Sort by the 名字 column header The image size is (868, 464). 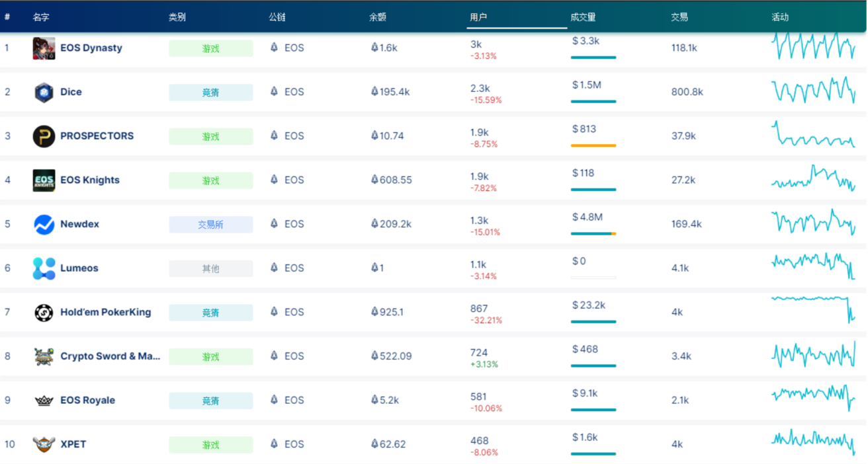pos(42,17)
